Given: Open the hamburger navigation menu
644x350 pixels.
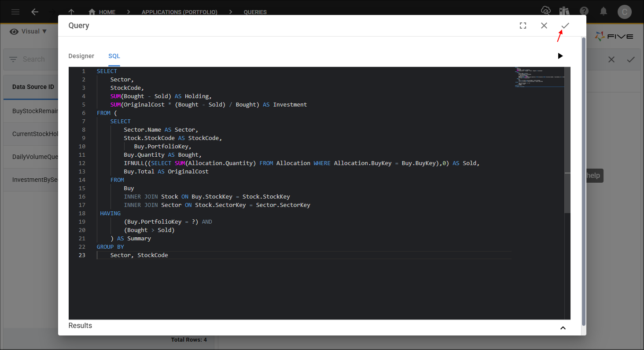Looking at the screenshot, I should pos(15,12).
